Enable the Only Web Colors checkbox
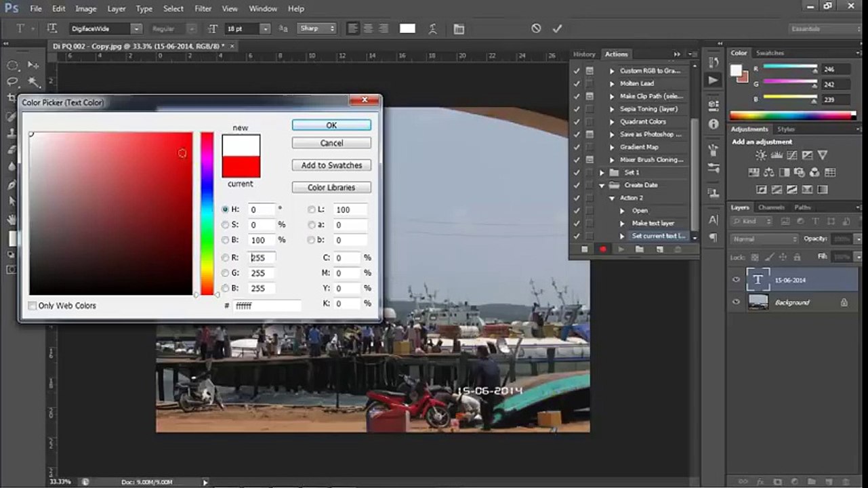 pyautogui.click(x=32, y=306)
